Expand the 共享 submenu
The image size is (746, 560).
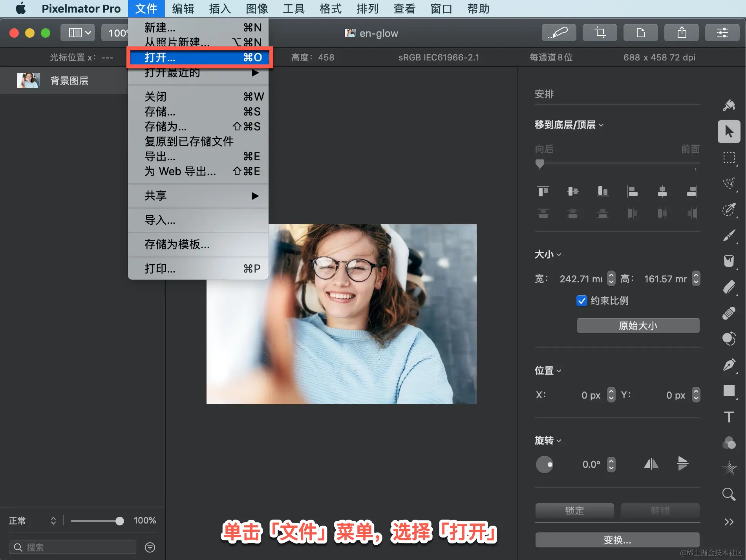coord(198,196)
